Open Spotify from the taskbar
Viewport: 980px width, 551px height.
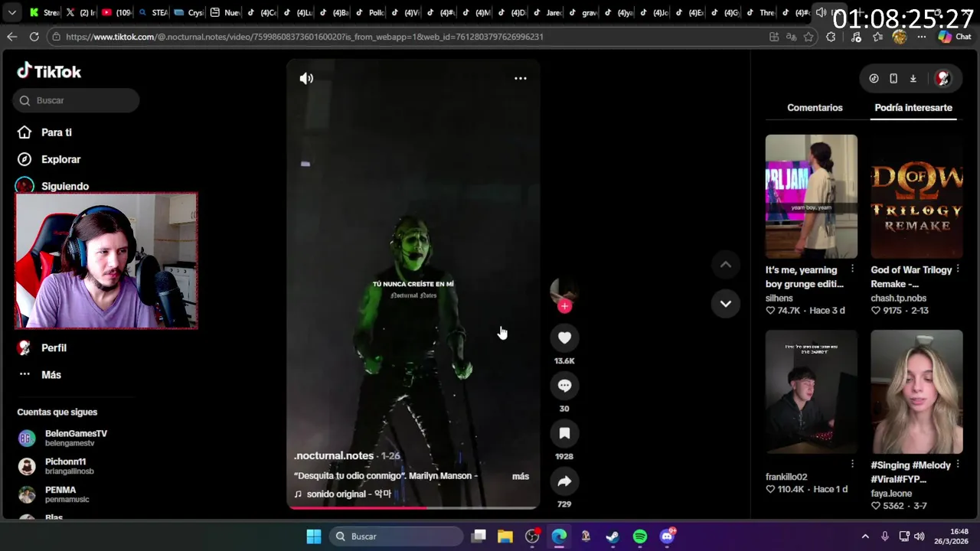pos(640,536)
